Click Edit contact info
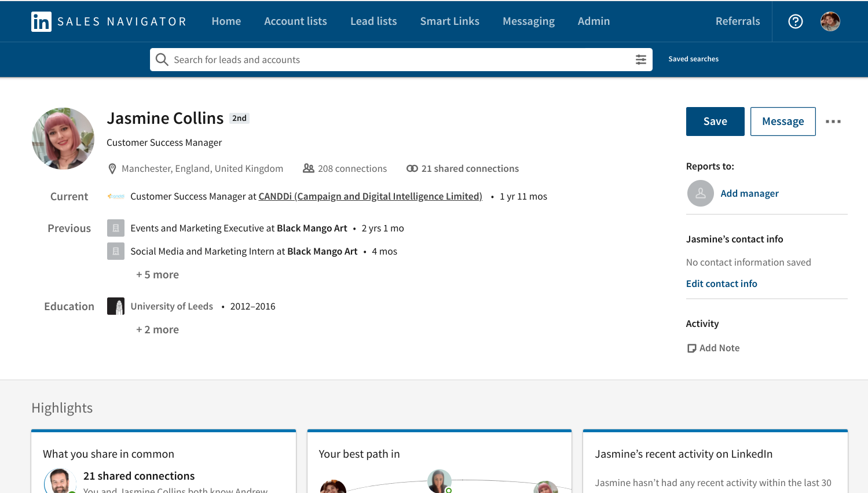This screenshot has width=868, height=493. (721, 284)
